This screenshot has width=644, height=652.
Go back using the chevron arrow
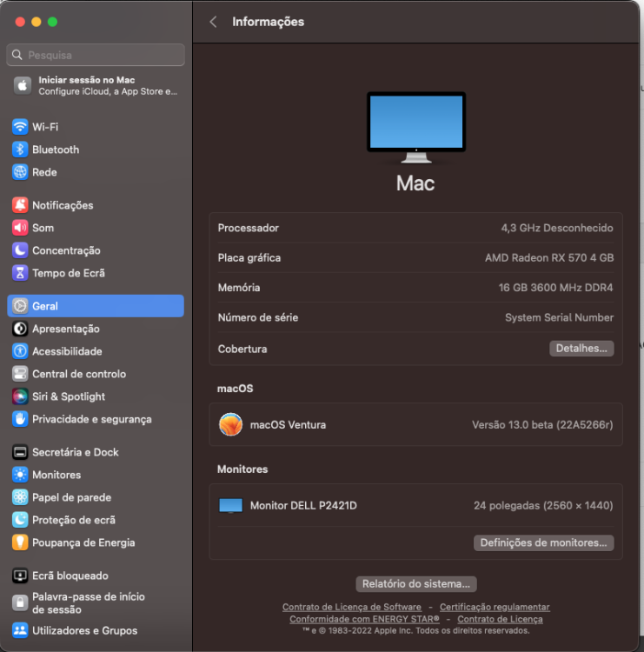tap(213, 22)
